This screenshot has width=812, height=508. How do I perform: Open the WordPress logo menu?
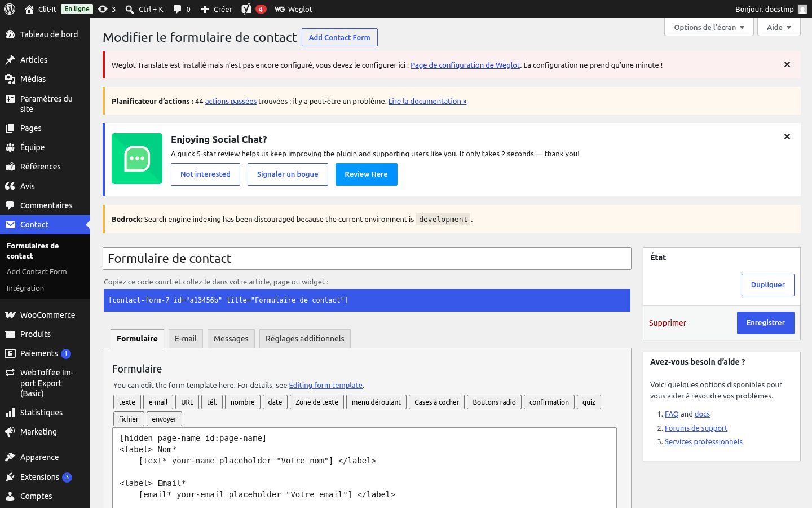10,9
